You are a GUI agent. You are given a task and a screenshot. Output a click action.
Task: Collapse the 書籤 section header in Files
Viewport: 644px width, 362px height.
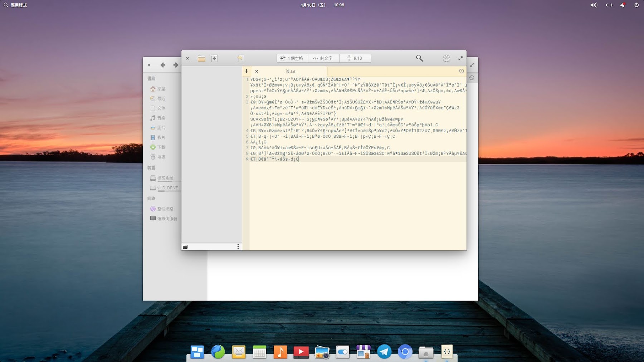click(x=151, y=78)
